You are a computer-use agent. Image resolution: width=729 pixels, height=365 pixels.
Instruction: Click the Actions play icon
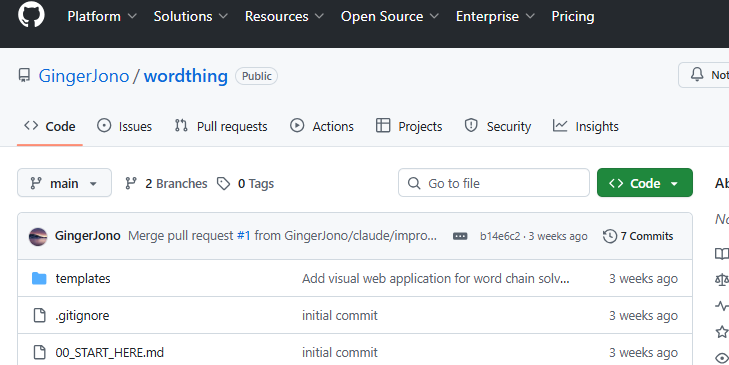click(297, 126)
